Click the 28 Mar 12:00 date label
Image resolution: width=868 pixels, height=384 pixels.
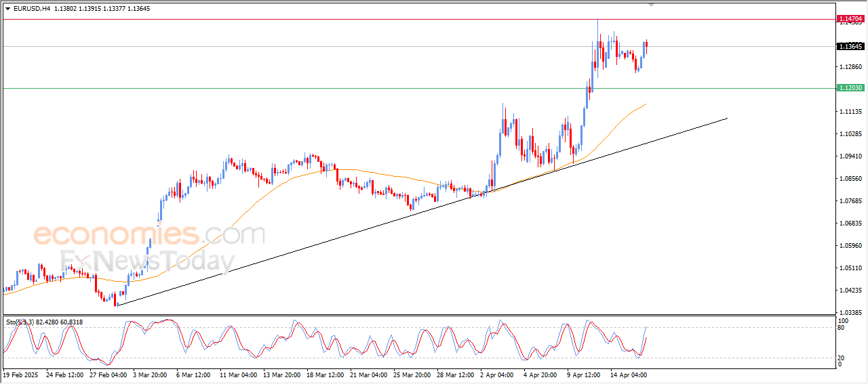tap(456, 375)
